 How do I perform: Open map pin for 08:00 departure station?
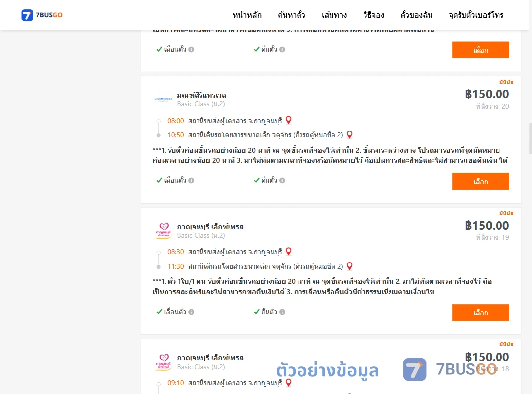(x=288, y=120)
